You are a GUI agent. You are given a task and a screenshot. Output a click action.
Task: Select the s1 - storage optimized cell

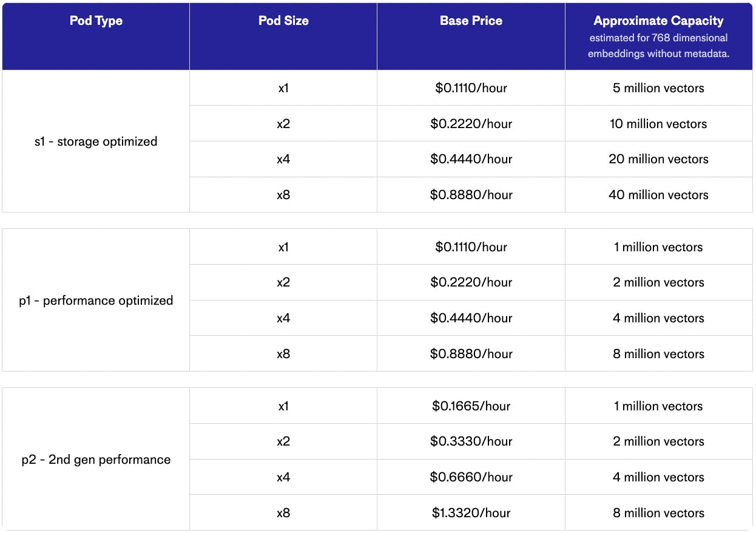(96, 141)
